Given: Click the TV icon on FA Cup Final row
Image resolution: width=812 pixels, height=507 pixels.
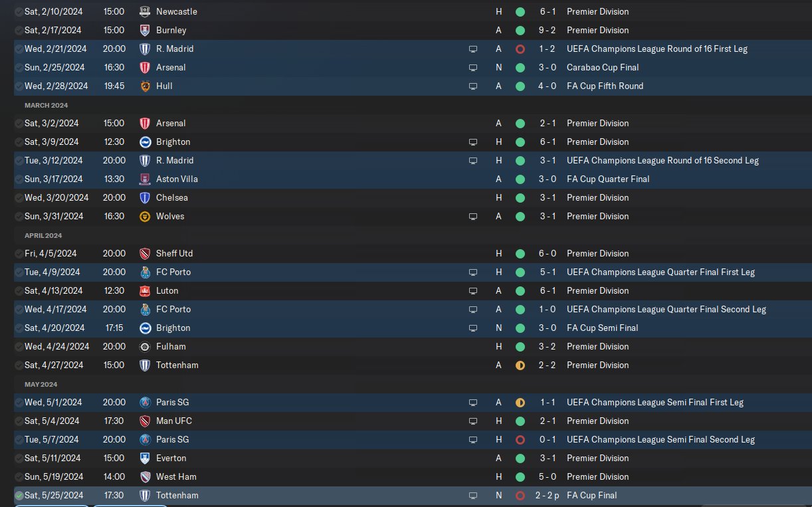Looking at the screenshot, I should (473, 495).
